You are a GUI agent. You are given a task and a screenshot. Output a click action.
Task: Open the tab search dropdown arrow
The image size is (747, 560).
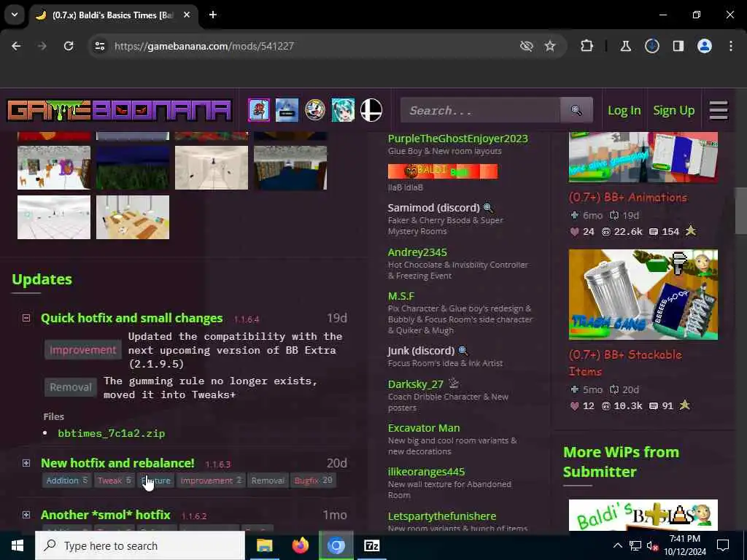point(15,15)
